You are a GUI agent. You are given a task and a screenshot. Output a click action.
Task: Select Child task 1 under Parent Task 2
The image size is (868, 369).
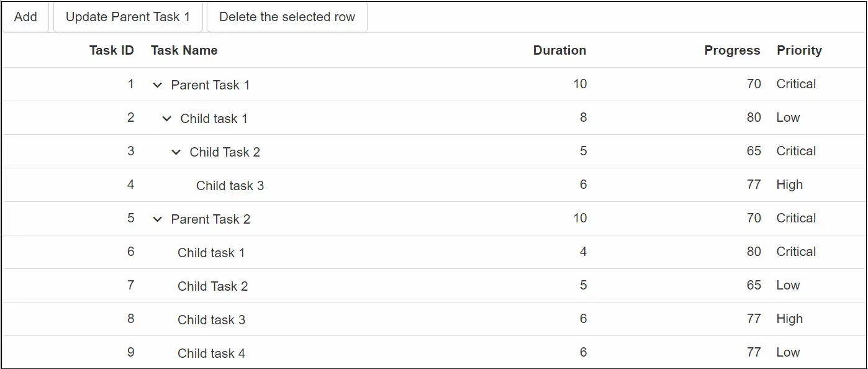(x=211, y=252)
